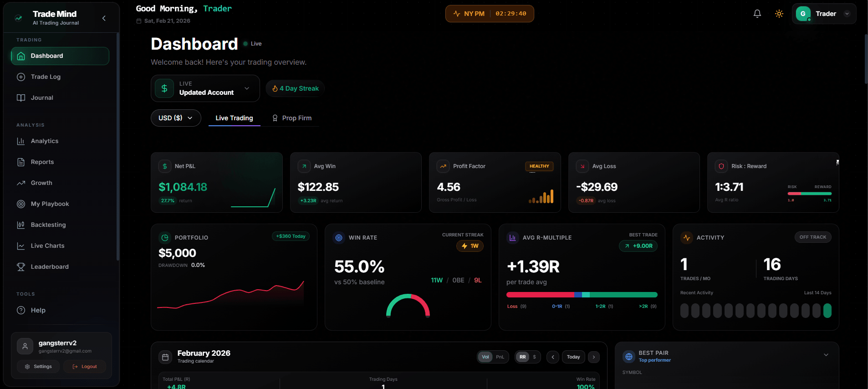This screenshot has height=389, width=868.
Task: Switch calendar to PnL view
Action: pos(500,357)
